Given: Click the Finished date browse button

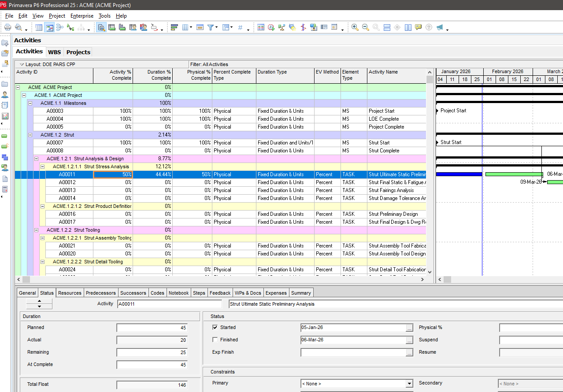Looking at the screenshot, I should [x=409, y=340].
